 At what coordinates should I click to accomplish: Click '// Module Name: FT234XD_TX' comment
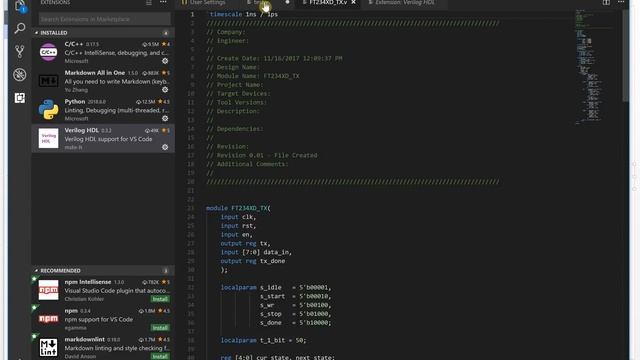(x=253, y=76)
